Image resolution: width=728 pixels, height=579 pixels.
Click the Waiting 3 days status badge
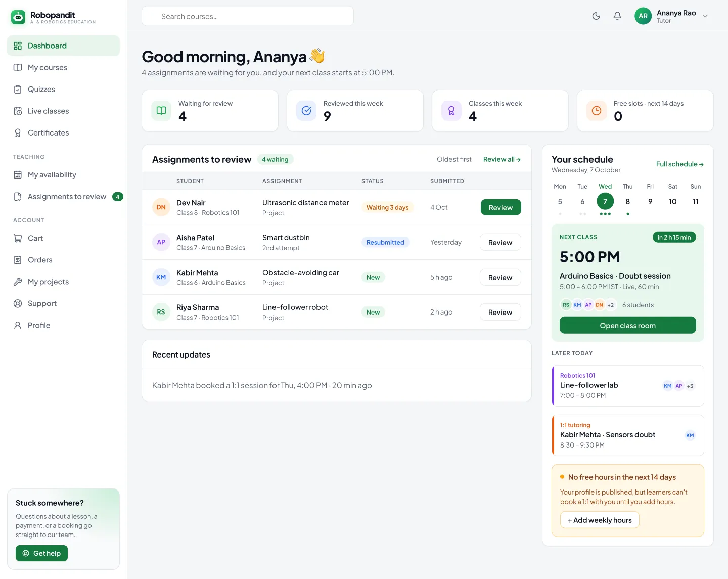point(387,207)
